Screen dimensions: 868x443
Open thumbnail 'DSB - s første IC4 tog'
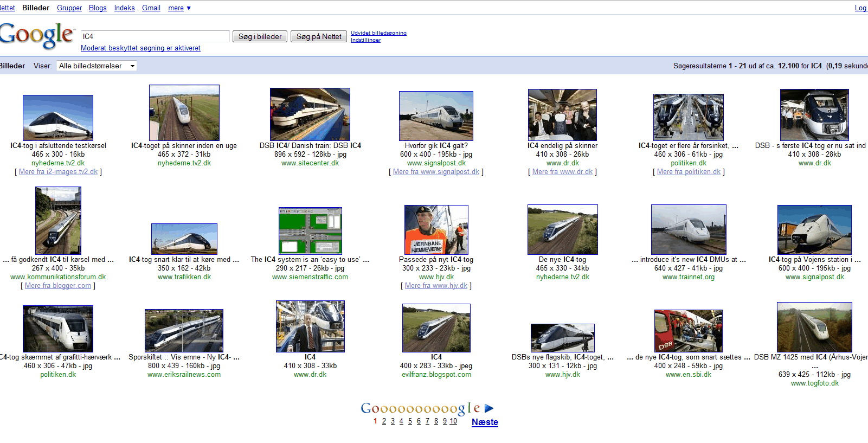click(814, 115)
